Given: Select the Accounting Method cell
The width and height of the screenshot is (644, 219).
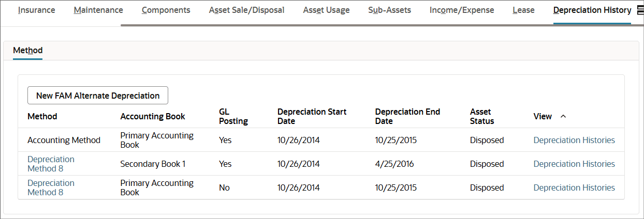Looking at the screenshot, I should point(64,140).
